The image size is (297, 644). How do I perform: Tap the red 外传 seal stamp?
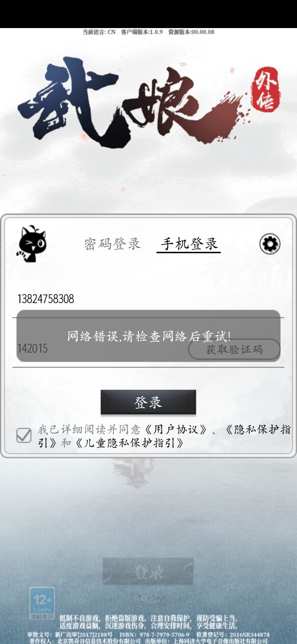265,90
